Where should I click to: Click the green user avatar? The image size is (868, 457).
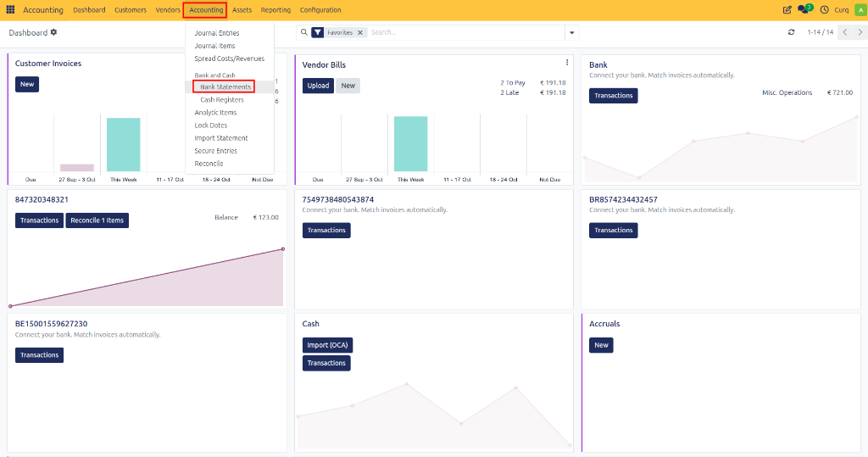pos(860,9)
